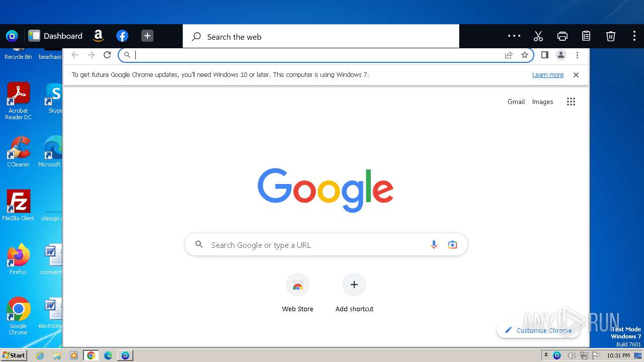Image resolution: width=644 pixels, height=362 pixels.
Task: Start voice search with microphone icon
Action: coord(434,245)
